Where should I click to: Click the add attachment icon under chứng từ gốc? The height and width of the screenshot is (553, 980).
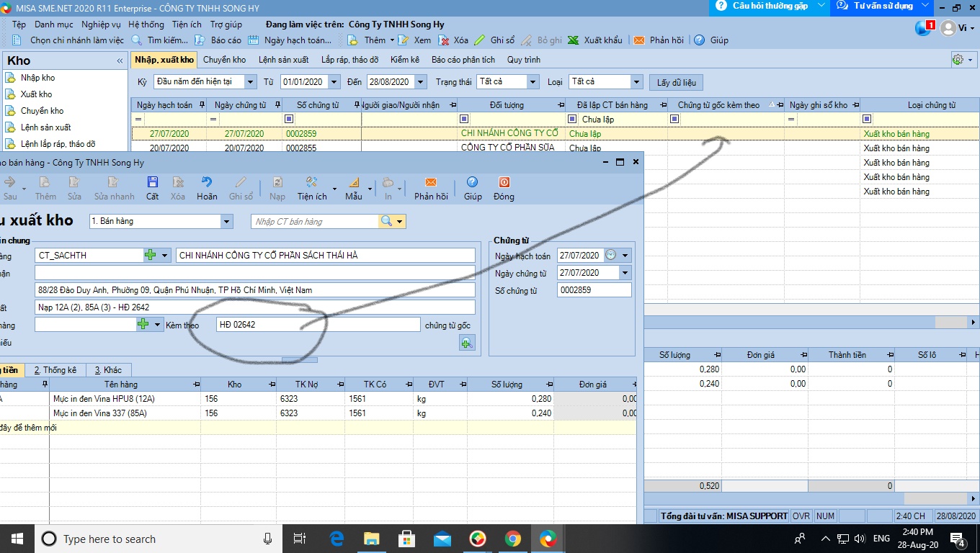pyautogui.click(x=467, y=343)
